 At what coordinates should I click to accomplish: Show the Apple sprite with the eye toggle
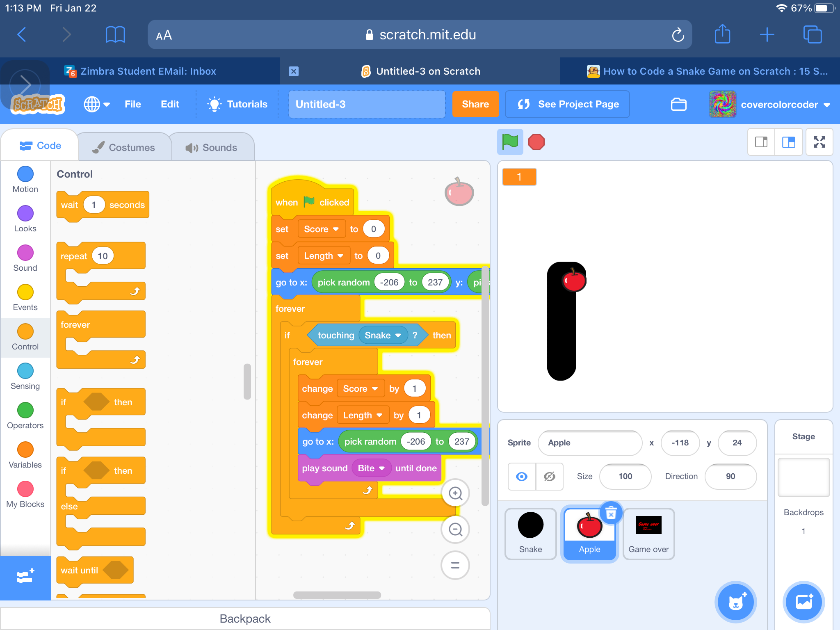521,477
